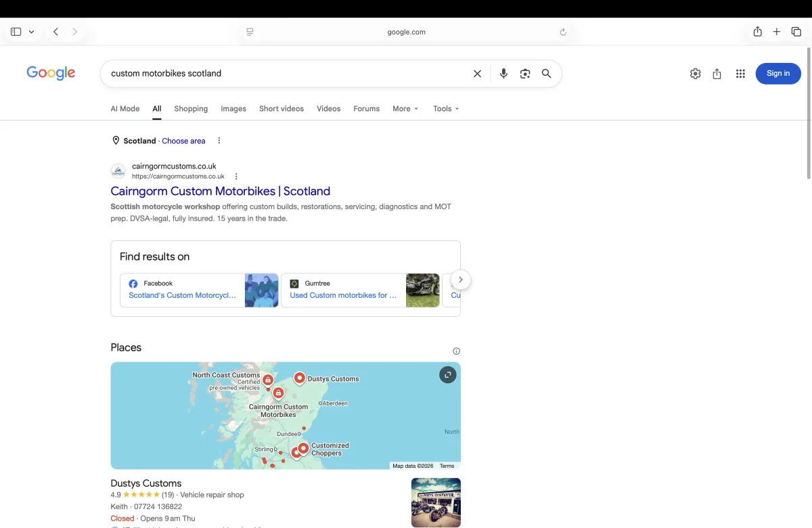Select Cairngorm Custom Motorbikes map pin
Screen dimensions: 812x528
pyautogui.click(x=278, y=394)
